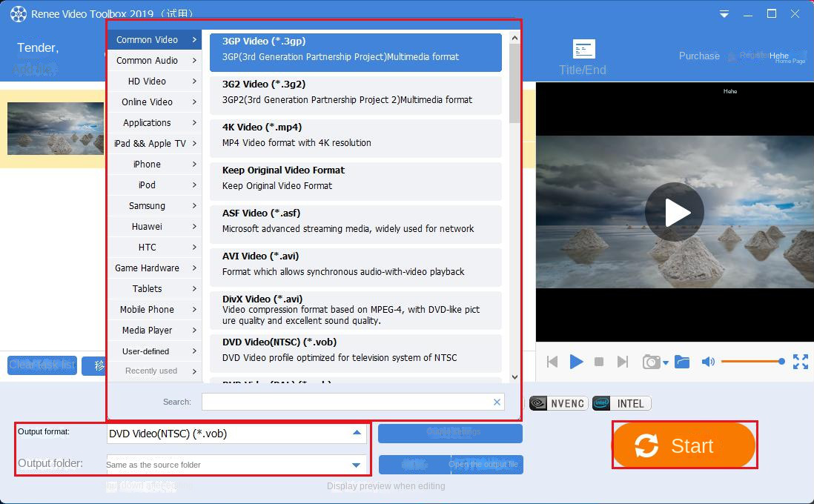The image size is (814, 504).
Task: Mute the audio via the speaker icon
Action: coord(707,362)
